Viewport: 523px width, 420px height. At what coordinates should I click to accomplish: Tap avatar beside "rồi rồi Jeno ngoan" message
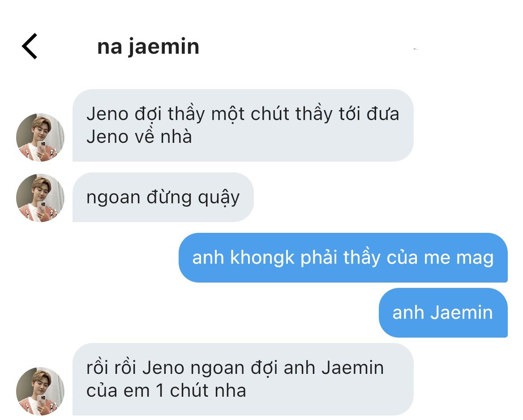[x=40, y=391]
